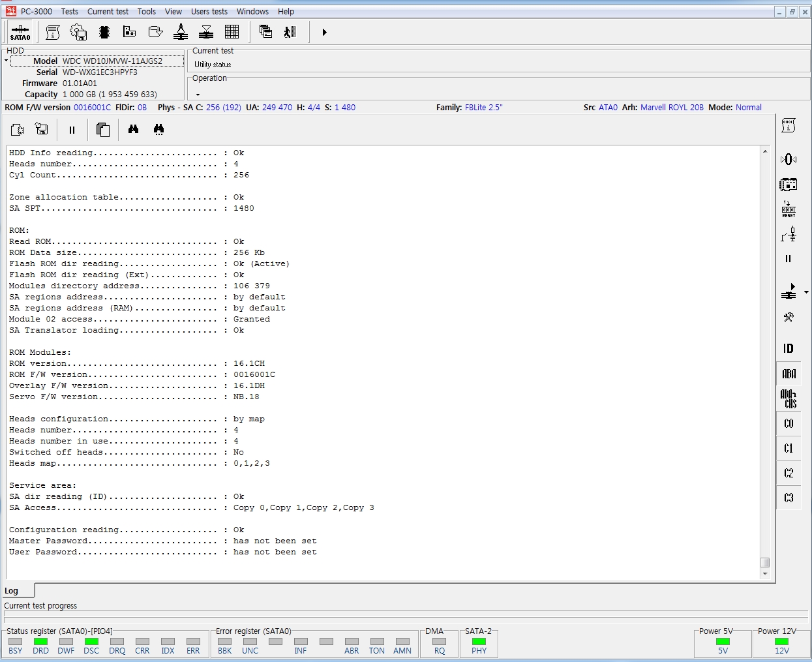
Task: Click the binary scroll icon in right sidebar
Action: point(789,126)
